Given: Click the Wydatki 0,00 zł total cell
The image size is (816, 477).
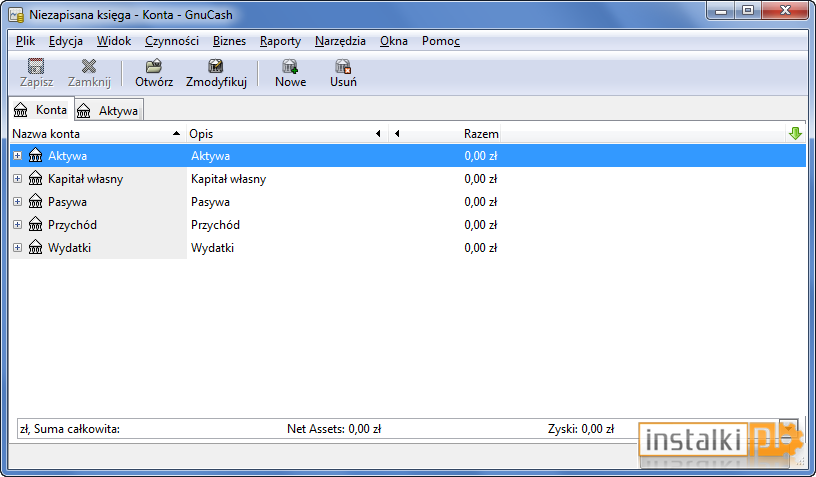Looking at the screenshot, I should [480, 248].
